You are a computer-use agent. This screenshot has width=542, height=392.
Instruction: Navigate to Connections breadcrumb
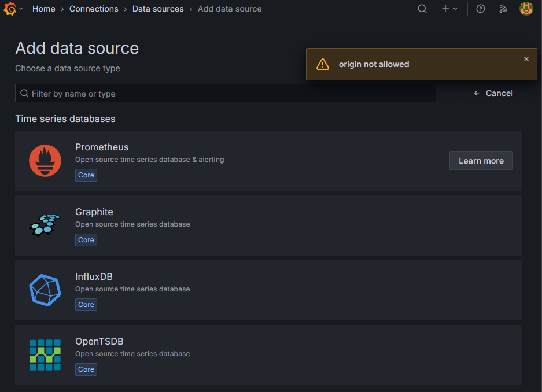(94, 9)
